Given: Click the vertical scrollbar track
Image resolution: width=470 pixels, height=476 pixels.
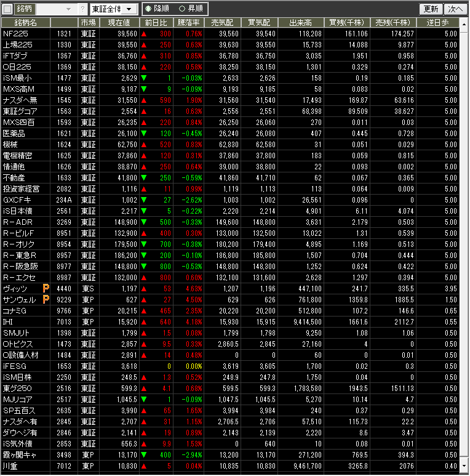Looking at the screenshot, I should 464,244.
